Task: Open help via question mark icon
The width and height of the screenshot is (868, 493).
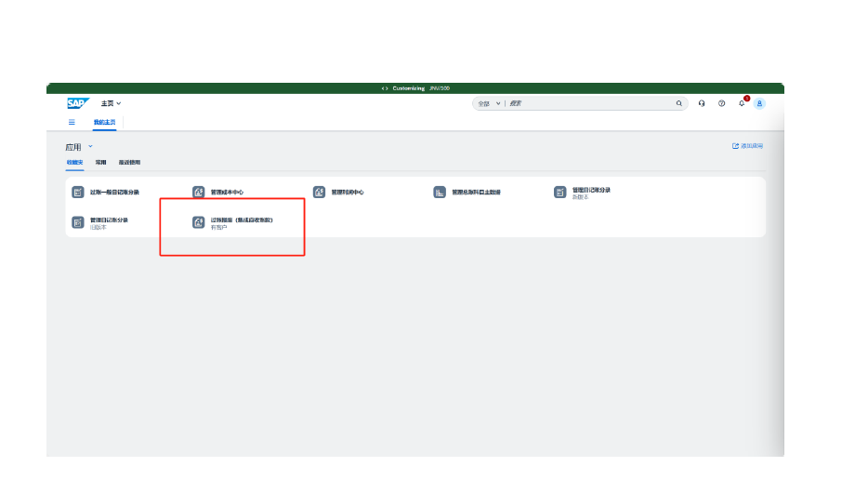Action: pos(721,103)
